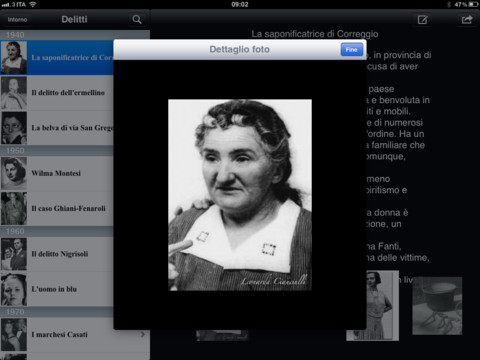This screenshot has width=480, height=360.
Task: Tap the Bluetooth status icon
Action: 449,4
